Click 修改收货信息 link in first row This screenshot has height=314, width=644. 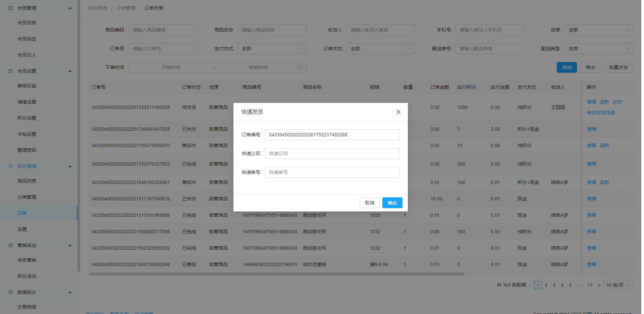point(601,113)
